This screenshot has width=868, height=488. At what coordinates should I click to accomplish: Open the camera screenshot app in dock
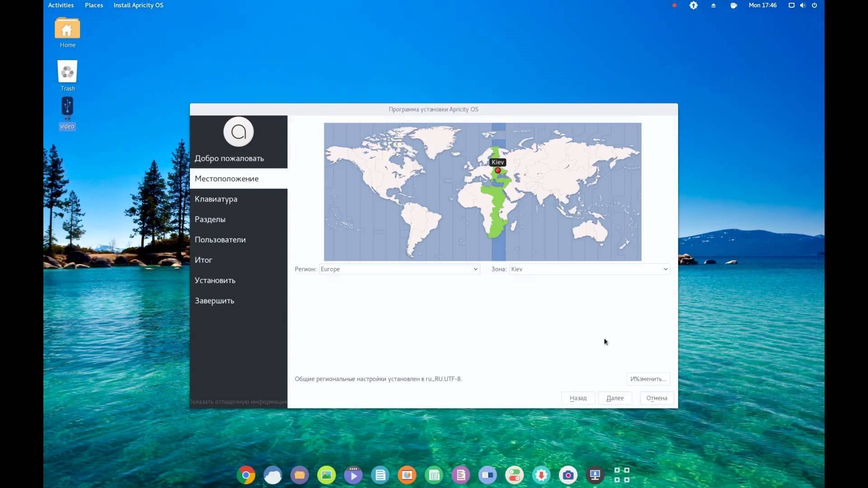click(x=568, y=475)
